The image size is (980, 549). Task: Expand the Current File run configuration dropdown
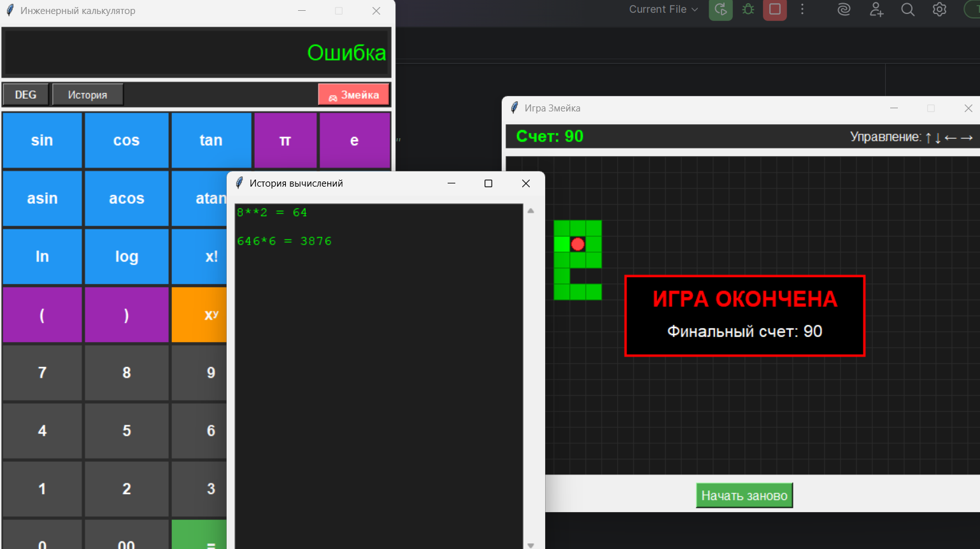(664, 10)
